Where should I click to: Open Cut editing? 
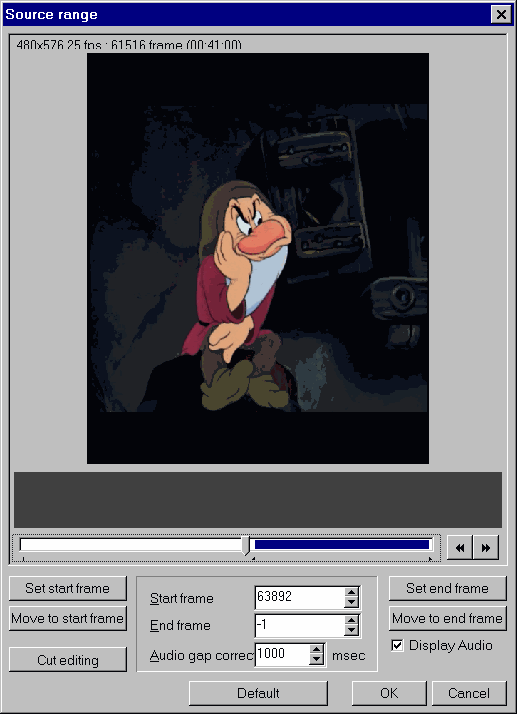(x=67, y=660)
